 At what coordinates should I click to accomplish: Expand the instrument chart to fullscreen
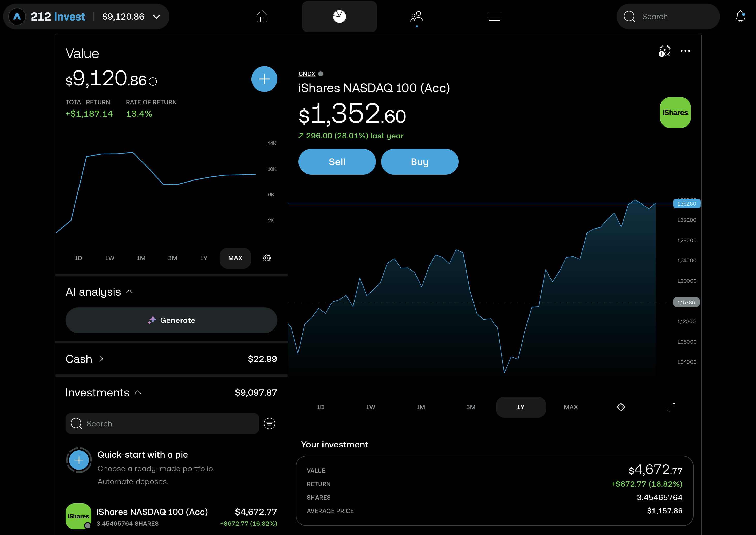(x=671, y=407)
